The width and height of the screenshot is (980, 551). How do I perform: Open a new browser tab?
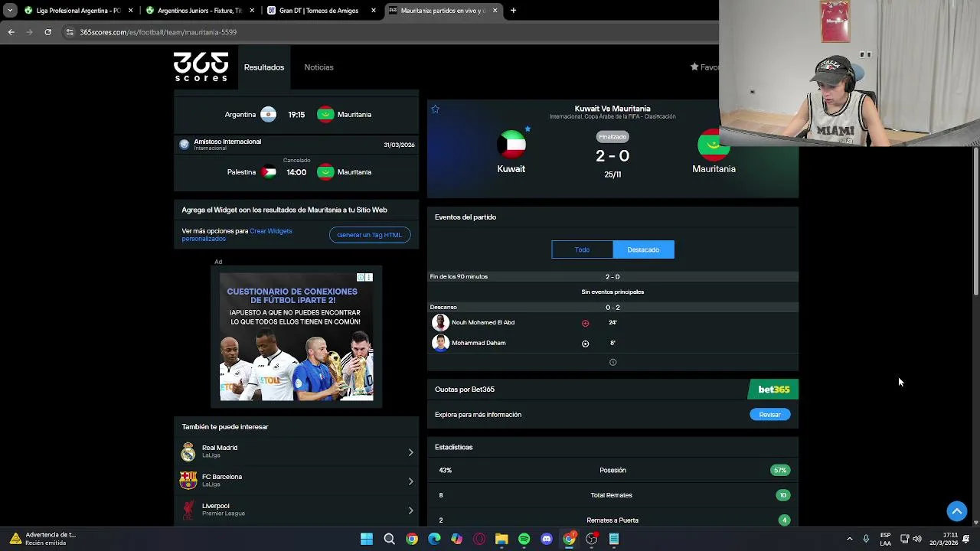513,11
